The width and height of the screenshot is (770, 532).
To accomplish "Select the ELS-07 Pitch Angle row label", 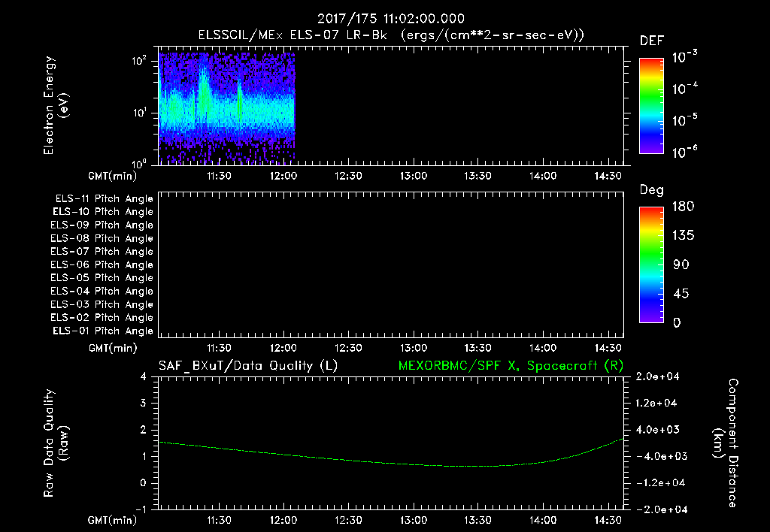I will tap(102, 252).
